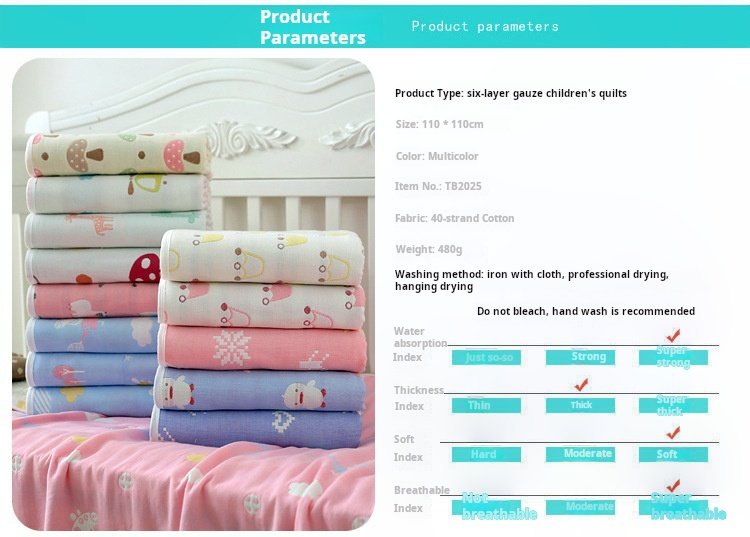Choose the Thick thickness label

(580, 405)
